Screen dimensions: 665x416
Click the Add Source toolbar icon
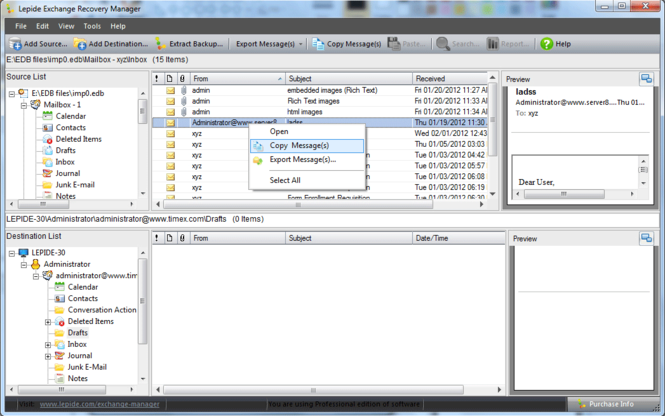15,44
